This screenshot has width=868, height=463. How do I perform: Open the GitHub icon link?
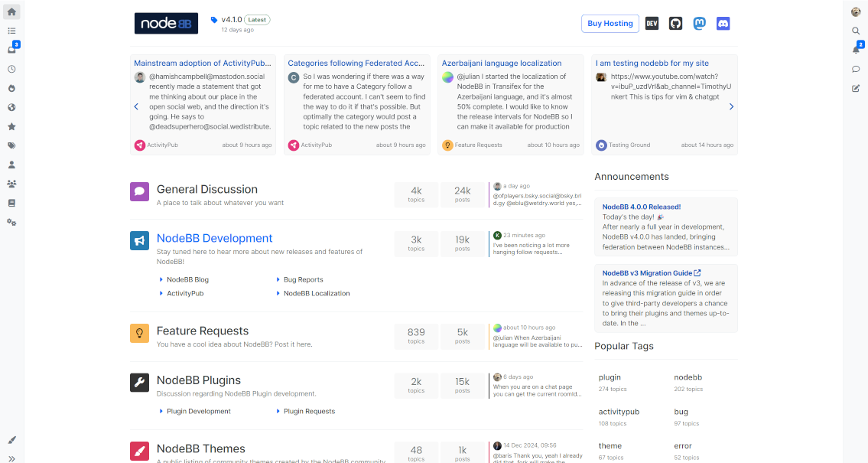[x=675, y=24]
